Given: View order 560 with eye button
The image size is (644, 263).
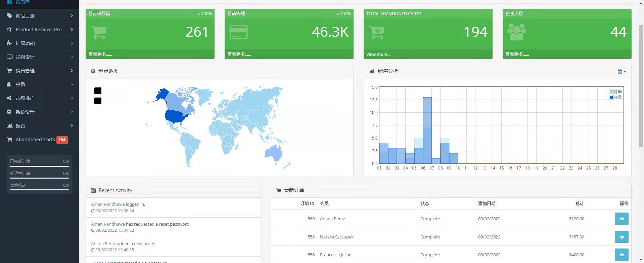Looking at the screenshot, I should pos(621,219).
